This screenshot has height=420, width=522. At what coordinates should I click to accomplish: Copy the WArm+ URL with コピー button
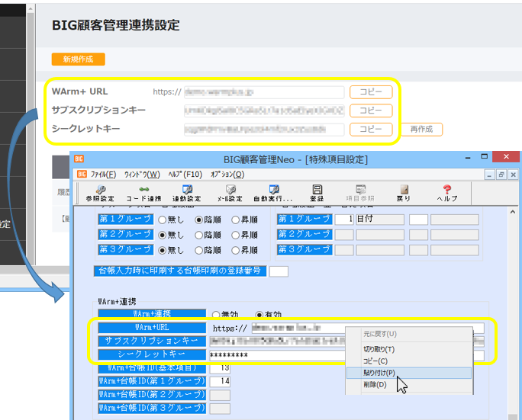point(371,92)
